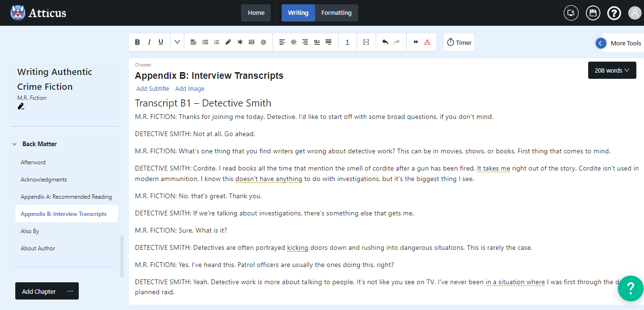Click the red warning triangle icon
This screenshot has width=644, height=310.
point(427,43)
